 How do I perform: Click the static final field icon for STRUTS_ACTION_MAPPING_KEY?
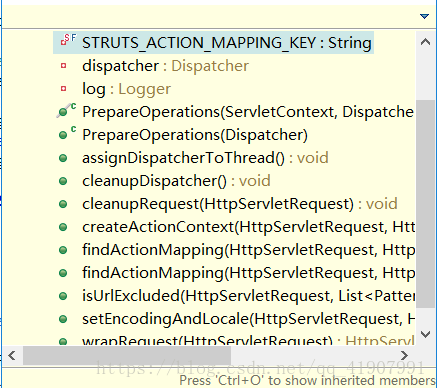[68, 40]
